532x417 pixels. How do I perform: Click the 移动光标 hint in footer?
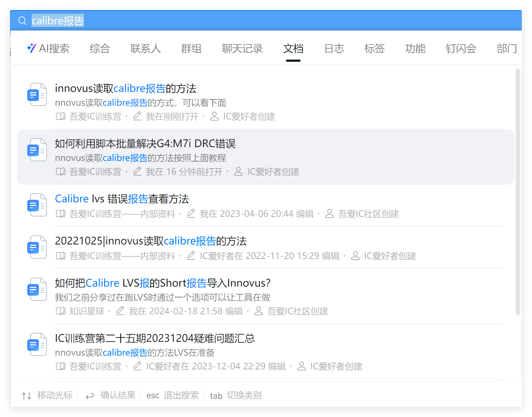click(55, 395)
